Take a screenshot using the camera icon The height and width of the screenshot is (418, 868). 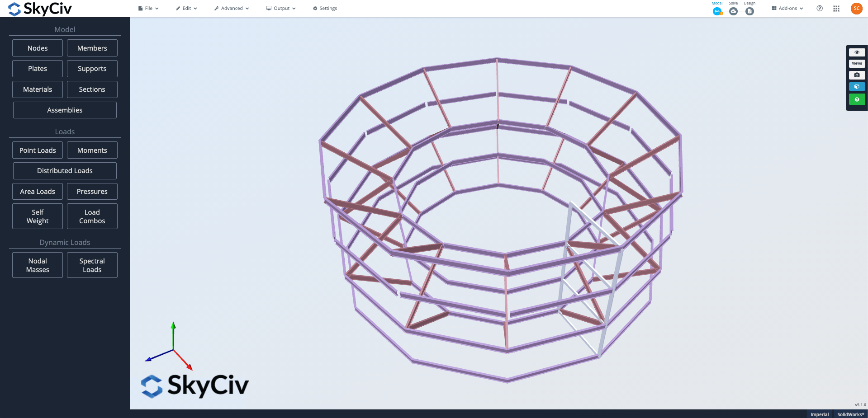(857, 75)
